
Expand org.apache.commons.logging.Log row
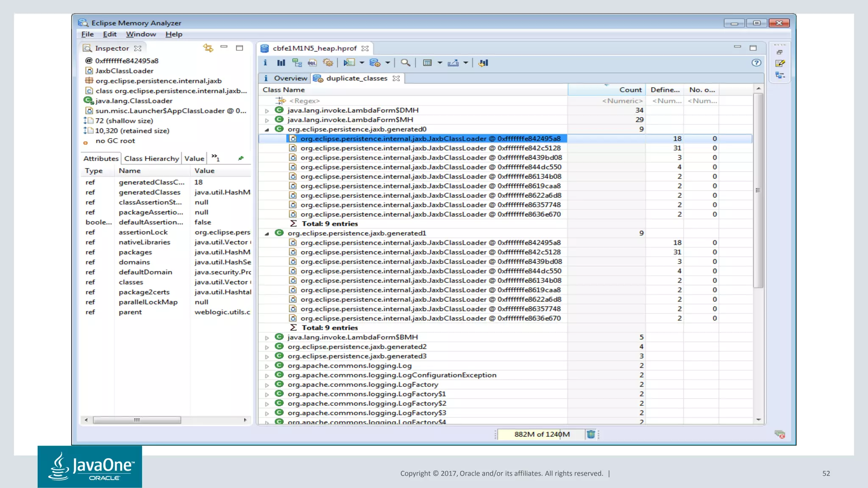[x=267, y=366]
